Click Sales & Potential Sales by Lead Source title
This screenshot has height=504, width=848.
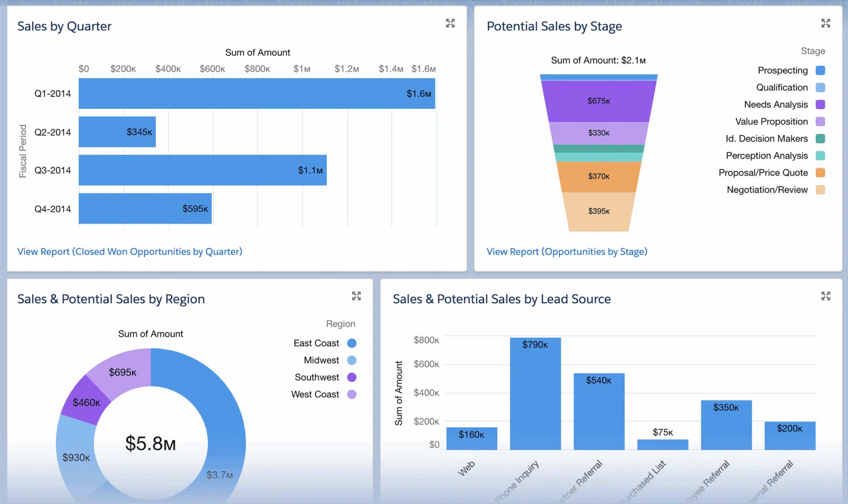502,299
